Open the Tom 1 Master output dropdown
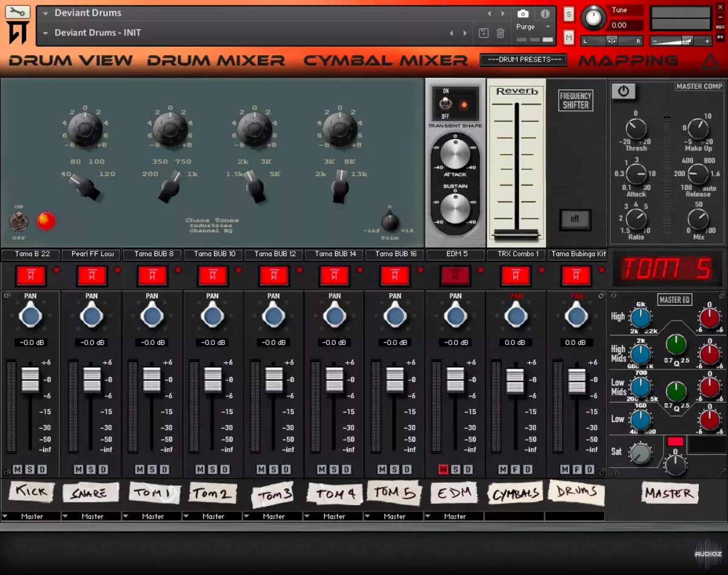 [x=152, y=517]
